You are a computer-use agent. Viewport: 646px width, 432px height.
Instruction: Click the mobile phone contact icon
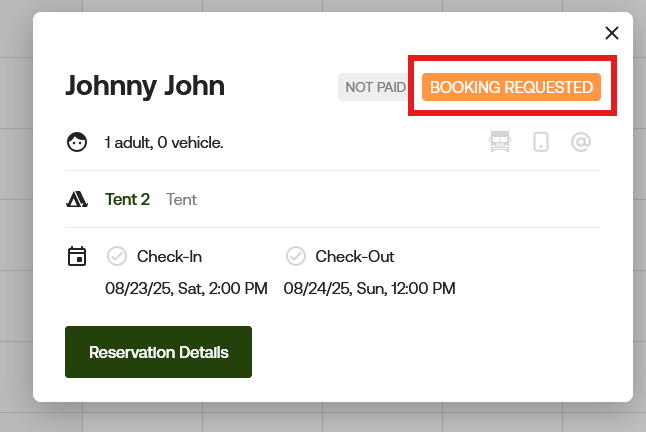541,142
